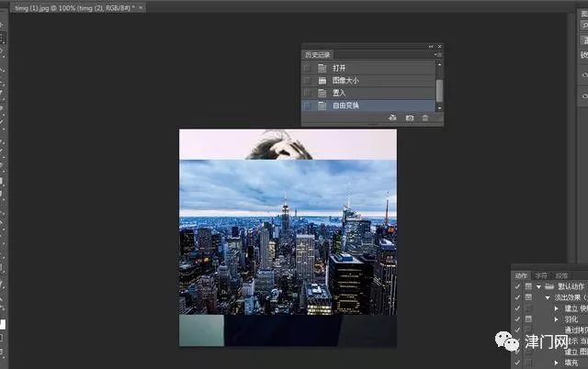Screen dimensions: 588x369
Task: Toggle the checkmark for 淡出效果 action
Action: (x=517, y=297)
